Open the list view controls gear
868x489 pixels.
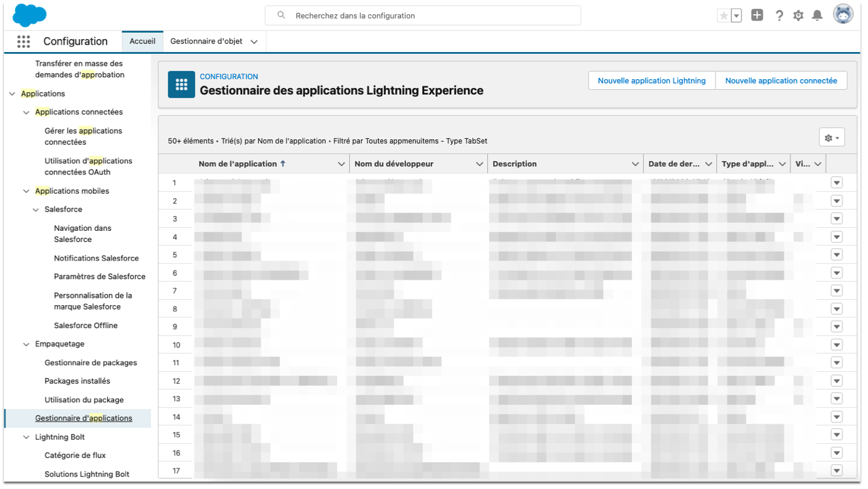coord(831,138)
